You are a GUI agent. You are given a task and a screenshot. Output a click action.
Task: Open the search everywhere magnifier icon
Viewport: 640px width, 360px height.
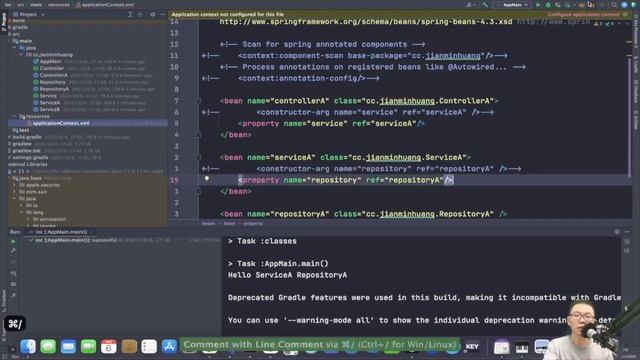[614, 4]
